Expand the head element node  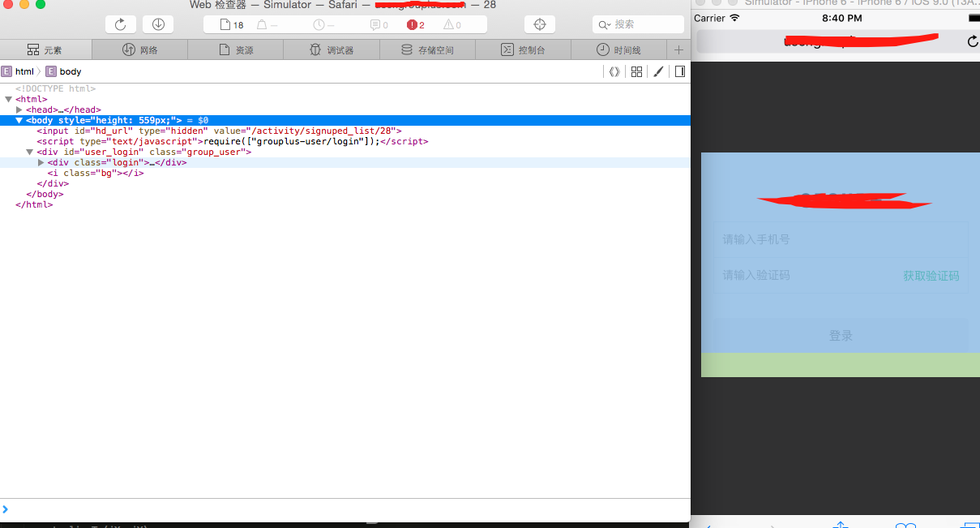click(19, 109)
